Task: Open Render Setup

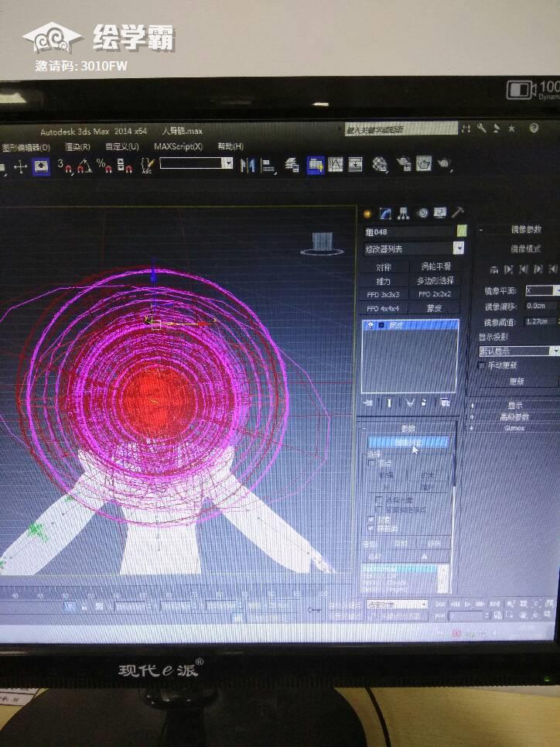Action: 404,164
